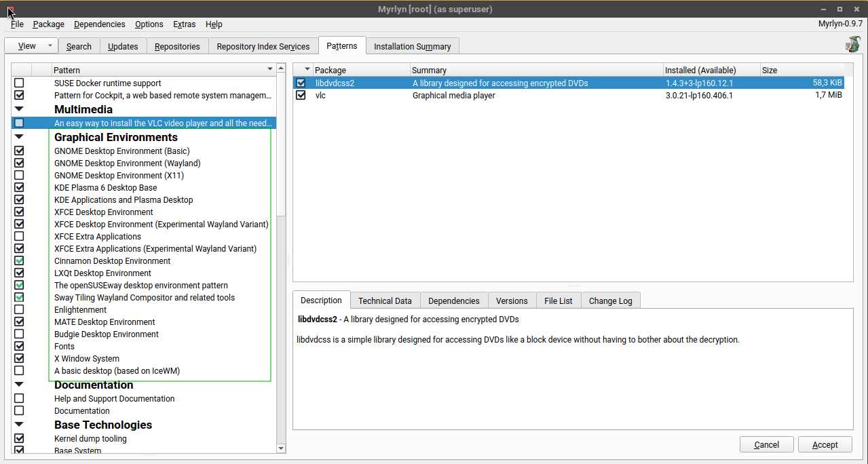Image resolution: width=868 pixels, height=464 pixels.
Task: Enable the Budgie Desktop Environment checkbox
Action: click(x=19, y=334)
